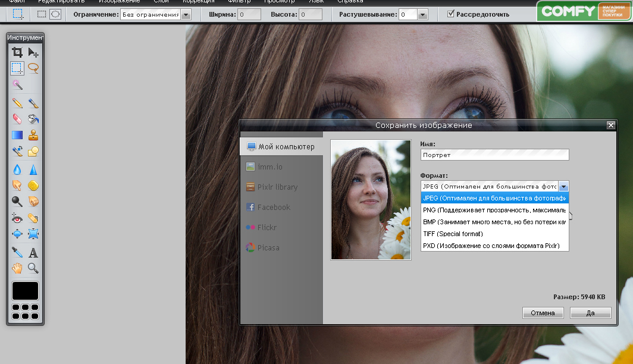Select Мой компьютер save destination
Screen dimensions: 633x364
click(281, 146)
